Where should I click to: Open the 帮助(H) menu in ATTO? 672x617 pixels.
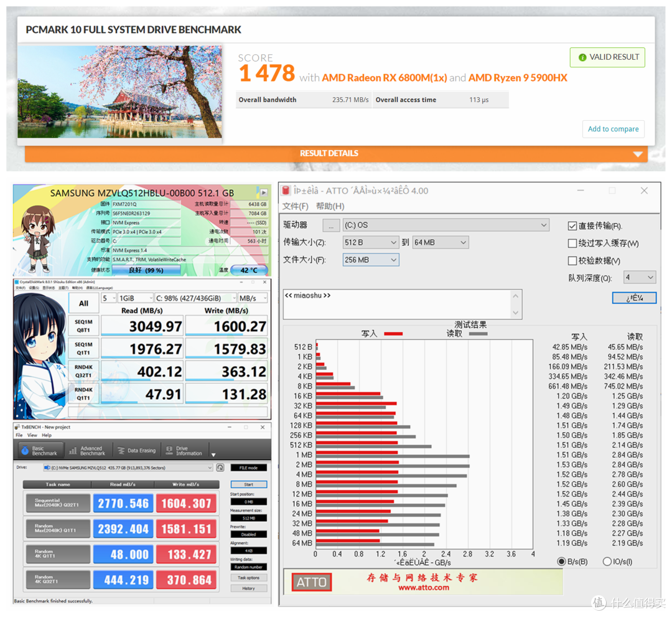click(330, 206)
